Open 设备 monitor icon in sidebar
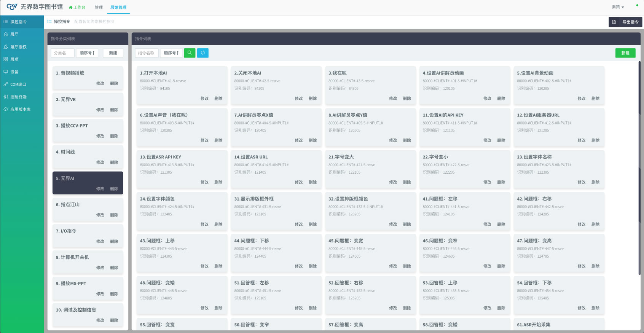Viewport: 644px width, 333px height. coord(6,72)
